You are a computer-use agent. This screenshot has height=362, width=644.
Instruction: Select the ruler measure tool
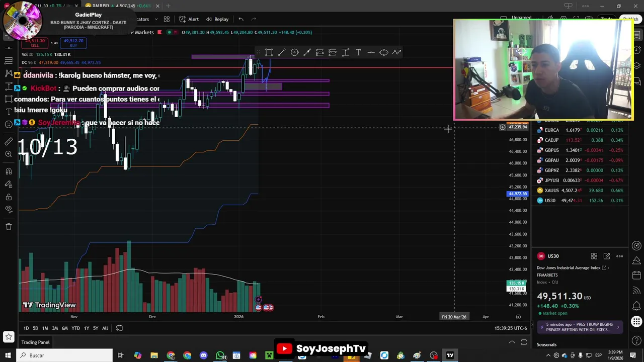9,142
